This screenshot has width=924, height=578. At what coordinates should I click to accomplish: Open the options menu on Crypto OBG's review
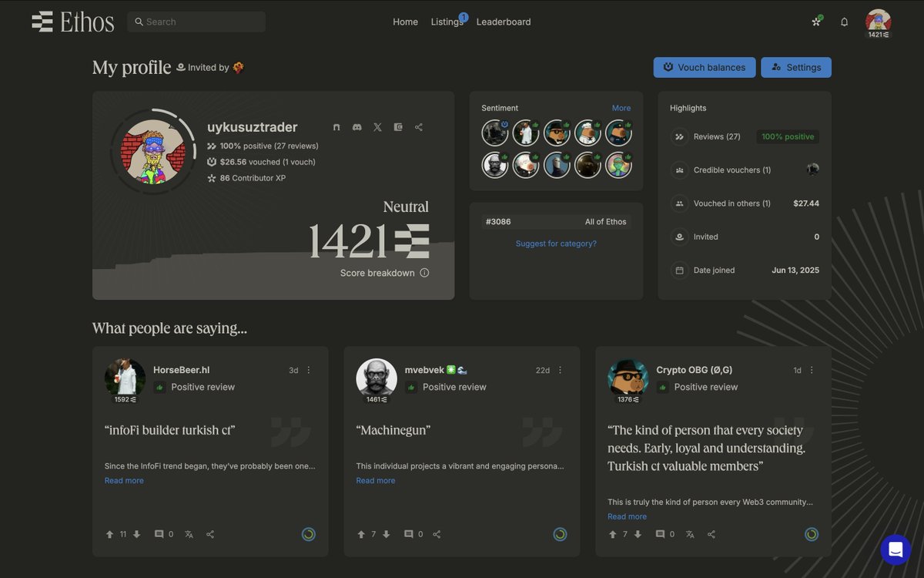[812, 370]
